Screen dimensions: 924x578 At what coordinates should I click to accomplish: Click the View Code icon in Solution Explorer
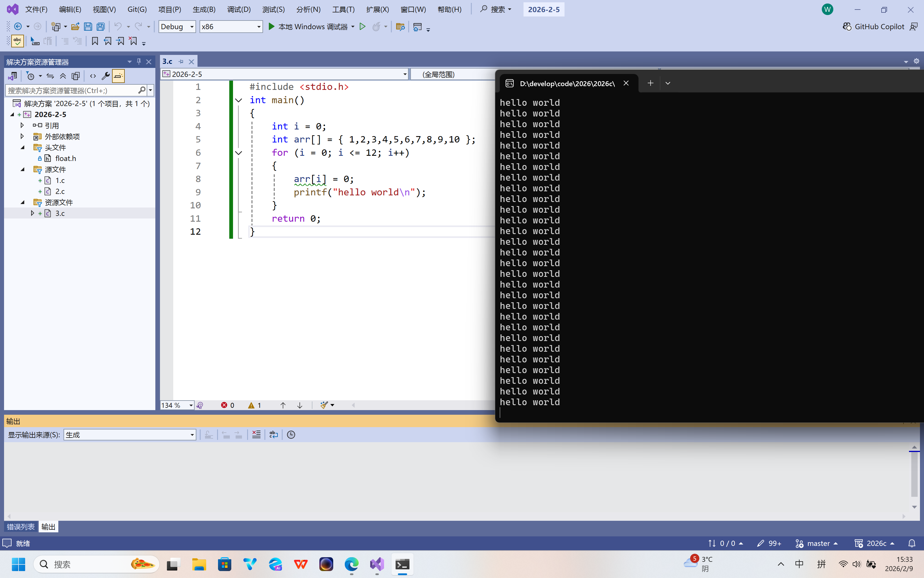93,76
